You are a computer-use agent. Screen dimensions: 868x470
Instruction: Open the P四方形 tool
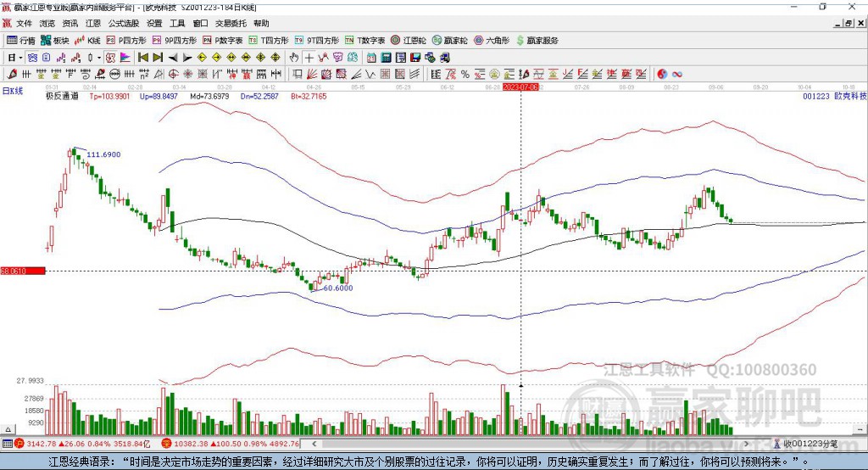point(126,41)
